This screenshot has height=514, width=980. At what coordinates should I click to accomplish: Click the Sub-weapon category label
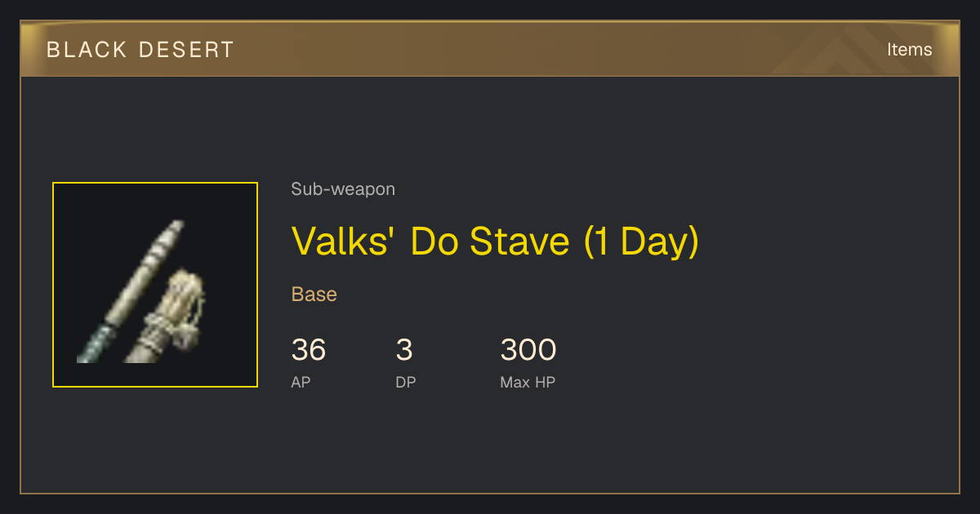coord(343,189)
